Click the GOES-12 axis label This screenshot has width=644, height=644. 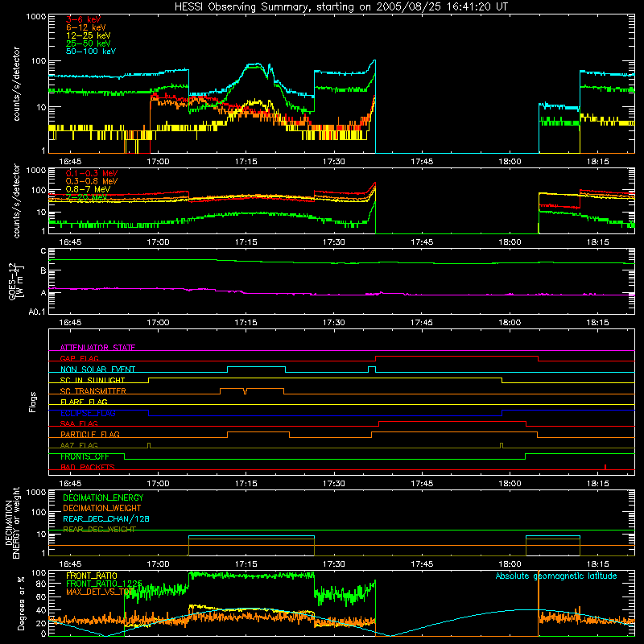(16, 281)
